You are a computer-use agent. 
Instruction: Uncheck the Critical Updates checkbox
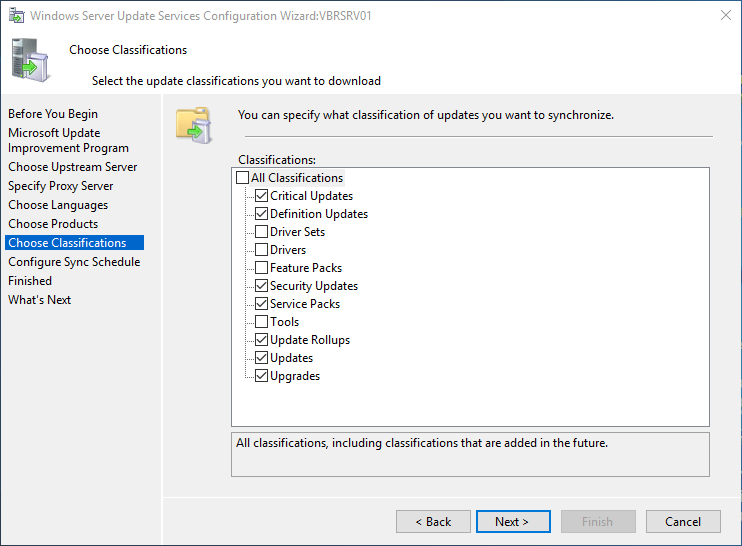point(262,196)
